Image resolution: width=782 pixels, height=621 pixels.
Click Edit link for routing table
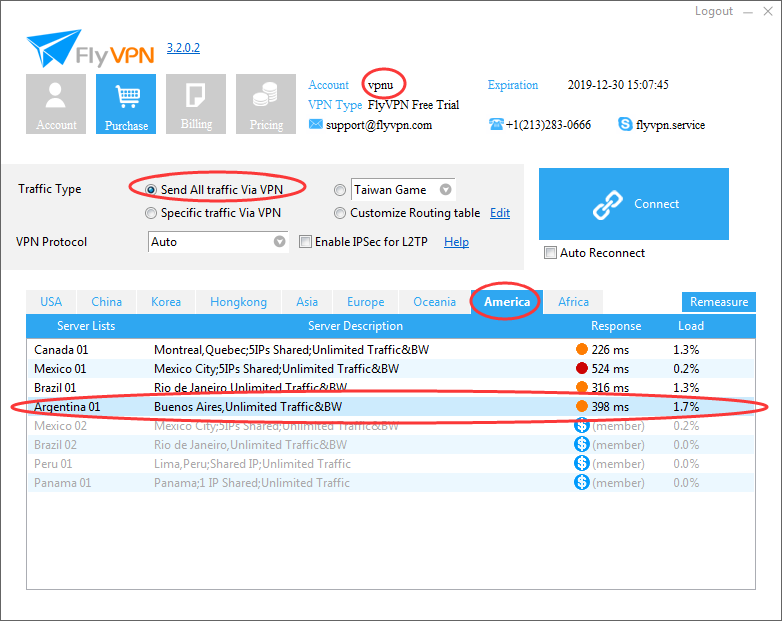pyautogui.click(x=500, y=213)
